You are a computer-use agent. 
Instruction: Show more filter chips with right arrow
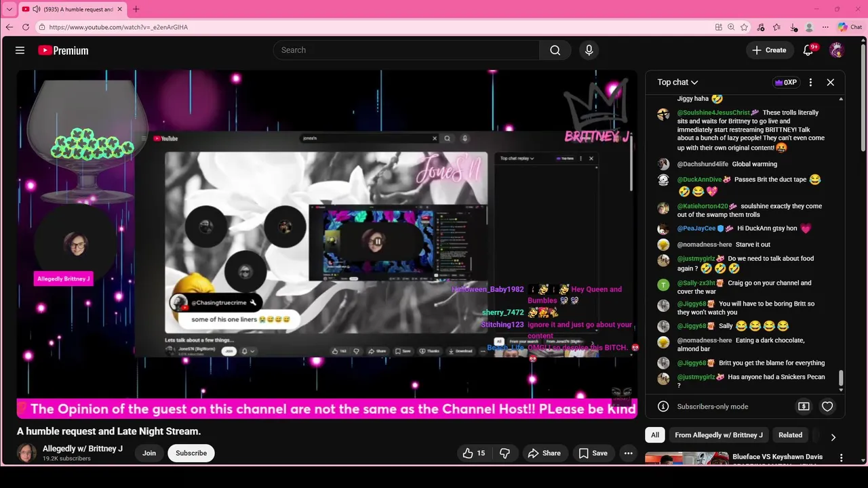[x=833, y=437]
